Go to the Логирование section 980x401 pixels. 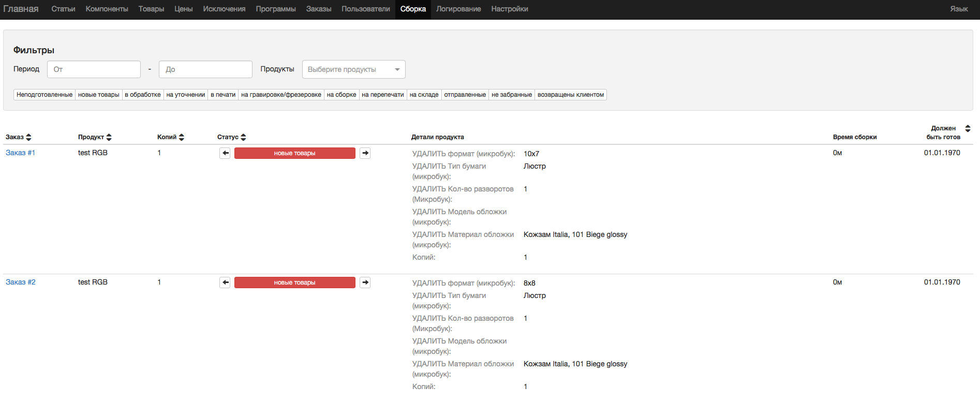(x=458, y=9)
